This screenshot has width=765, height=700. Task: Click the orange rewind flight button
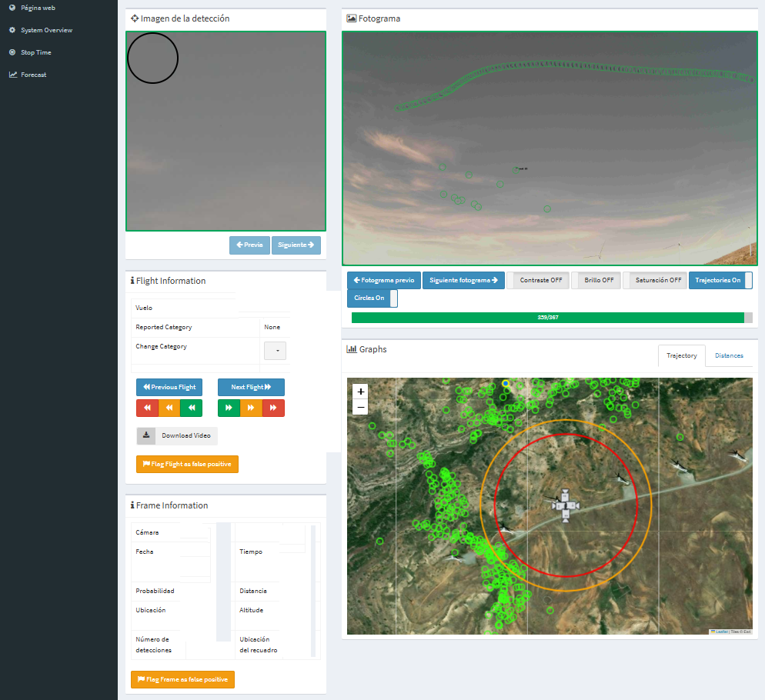coord(169,408)
